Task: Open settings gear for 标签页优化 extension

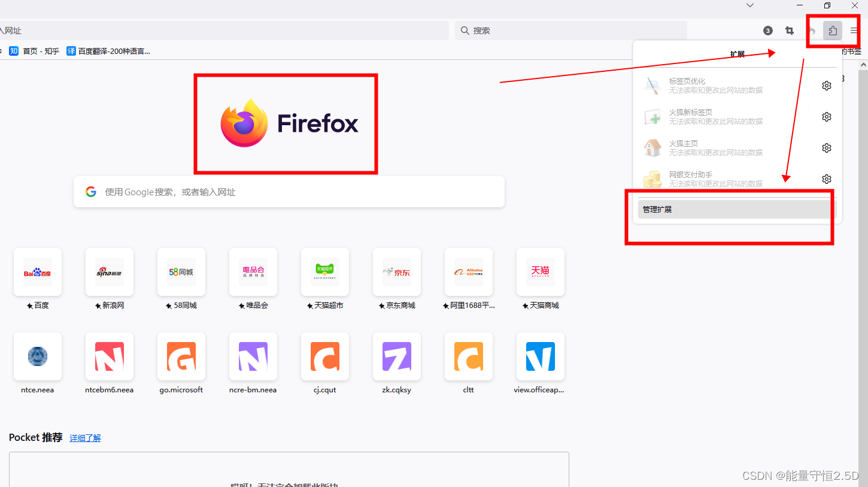Action: click(x=827, y=86)
